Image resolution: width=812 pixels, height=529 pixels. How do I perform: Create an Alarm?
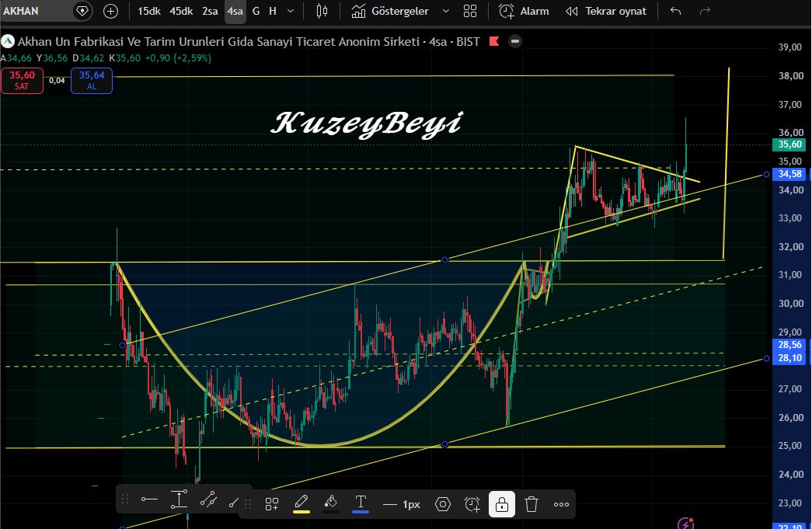pyautogui.click(x=524, y=11)
